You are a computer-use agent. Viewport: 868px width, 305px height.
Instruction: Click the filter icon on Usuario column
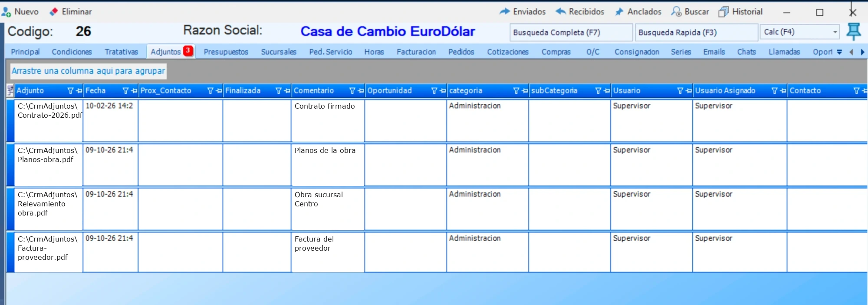[x=680, y=91]
